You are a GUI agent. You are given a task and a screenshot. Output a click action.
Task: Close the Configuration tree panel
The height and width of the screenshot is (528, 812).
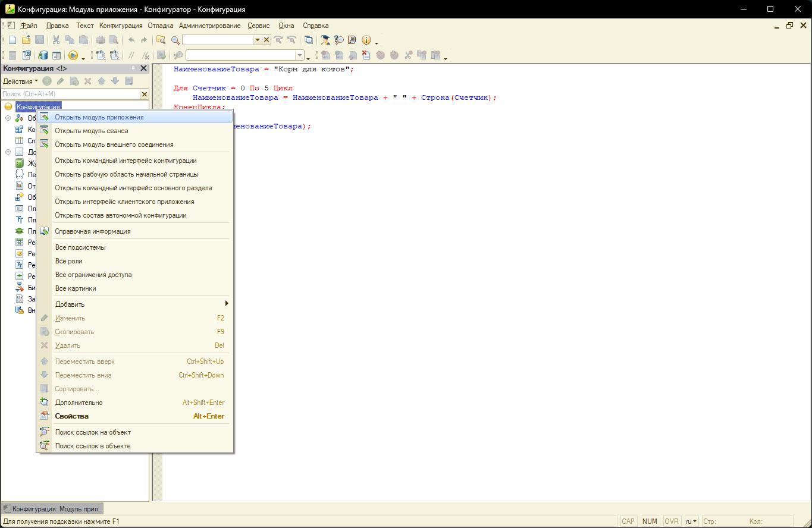click(x=143, y=68)
